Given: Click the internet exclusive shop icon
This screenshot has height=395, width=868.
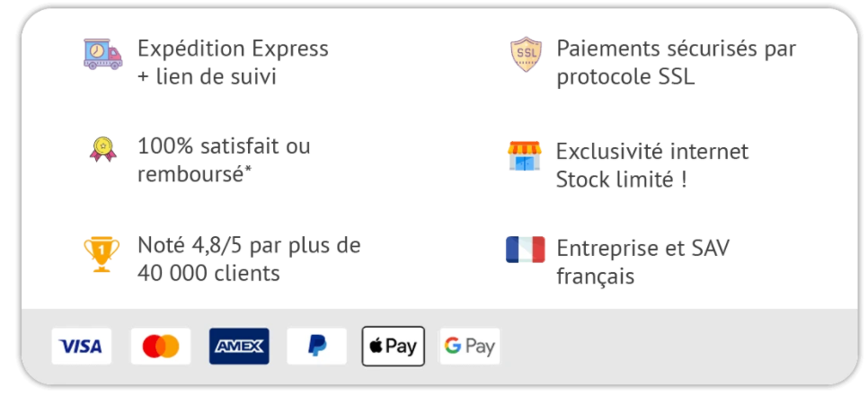Looking at the screenshot, I should pyautogui.click(x=525, y=156).
